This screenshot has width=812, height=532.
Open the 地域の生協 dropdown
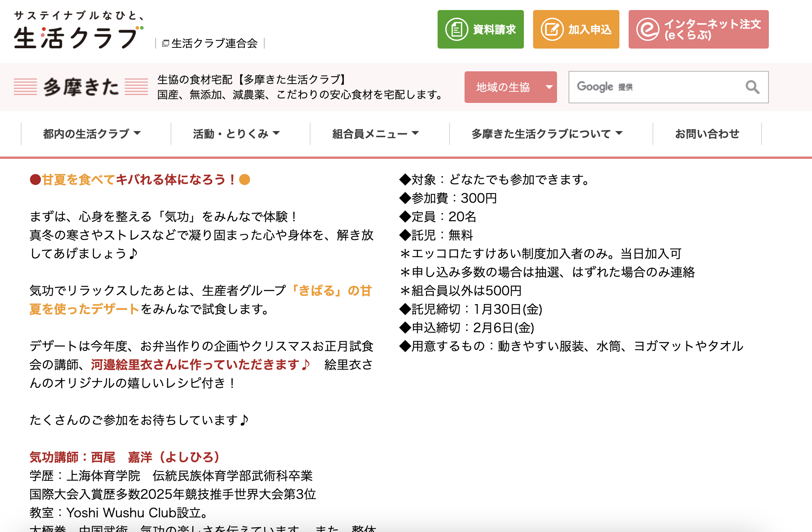(503, 87)
